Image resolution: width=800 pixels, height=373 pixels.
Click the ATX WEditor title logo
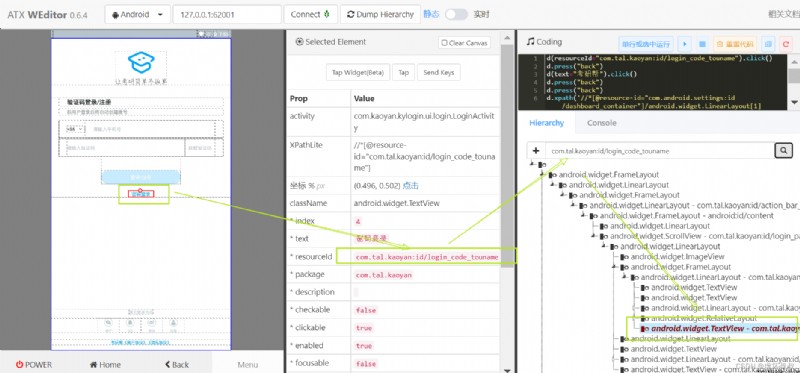click(x=47, y=15)
